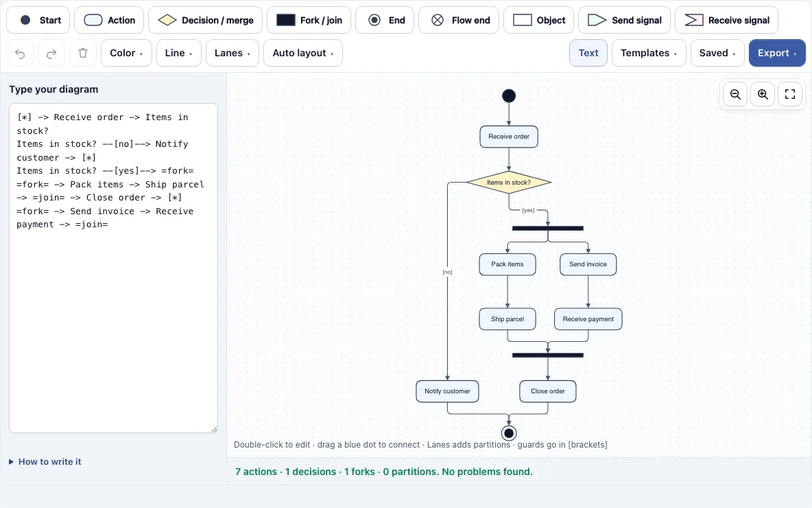
Task: Fit diagram to screen
Action: point(790,94)
